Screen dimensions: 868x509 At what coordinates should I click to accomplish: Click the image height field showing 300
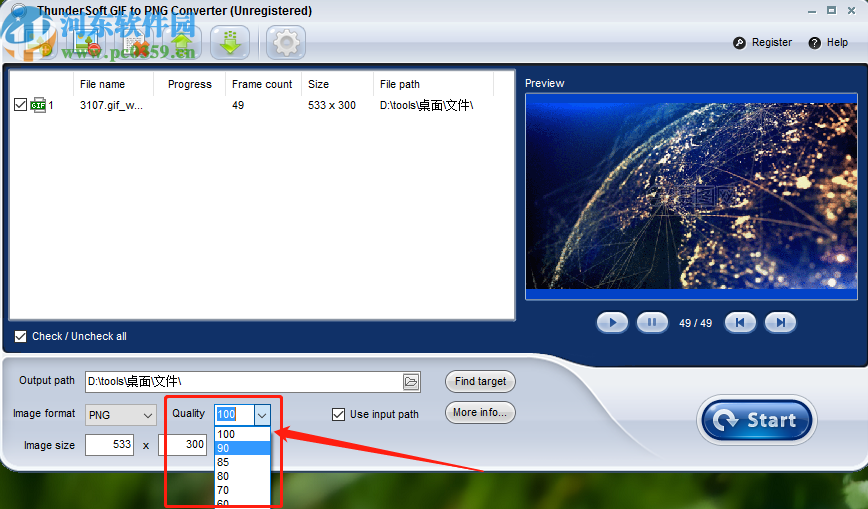[184, 445]
